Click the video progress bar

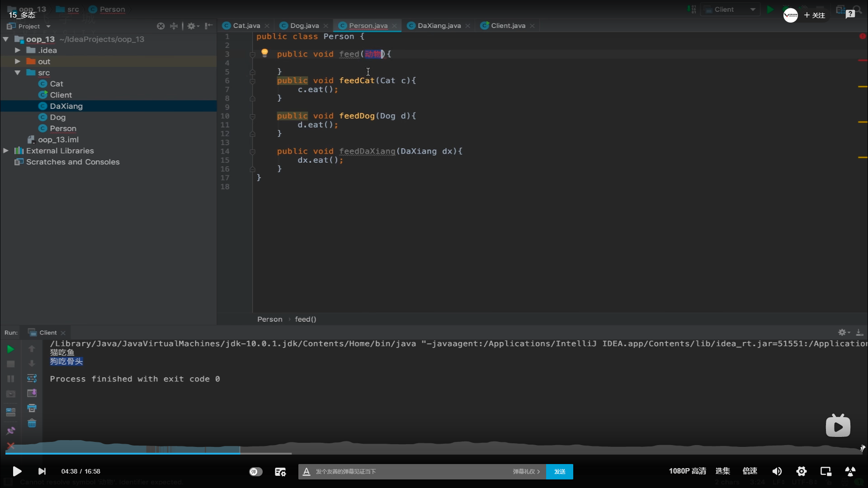(434, 453)
